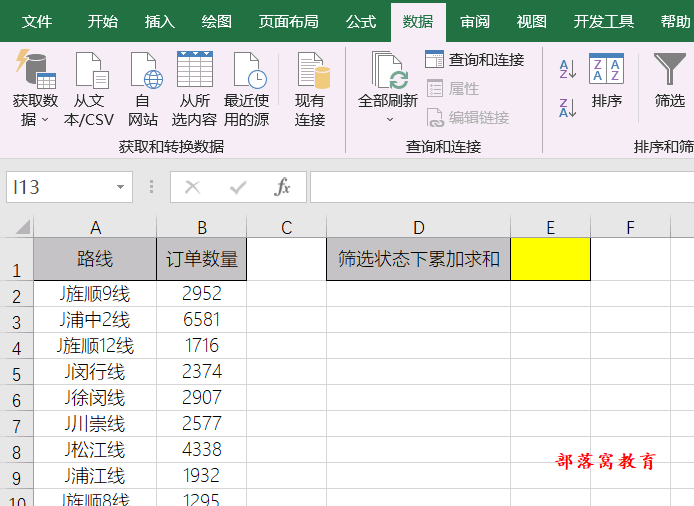Click the Name Box showing I13

point(69,187)
